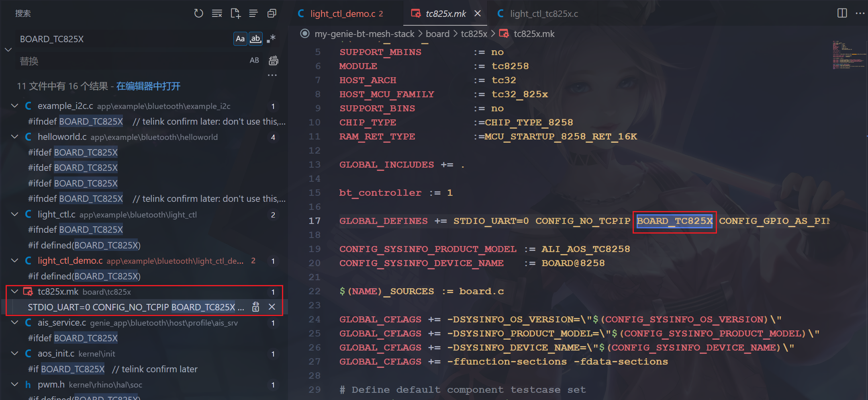Open results in editor link
Screen dimensions: 868x400
point(148,86)
